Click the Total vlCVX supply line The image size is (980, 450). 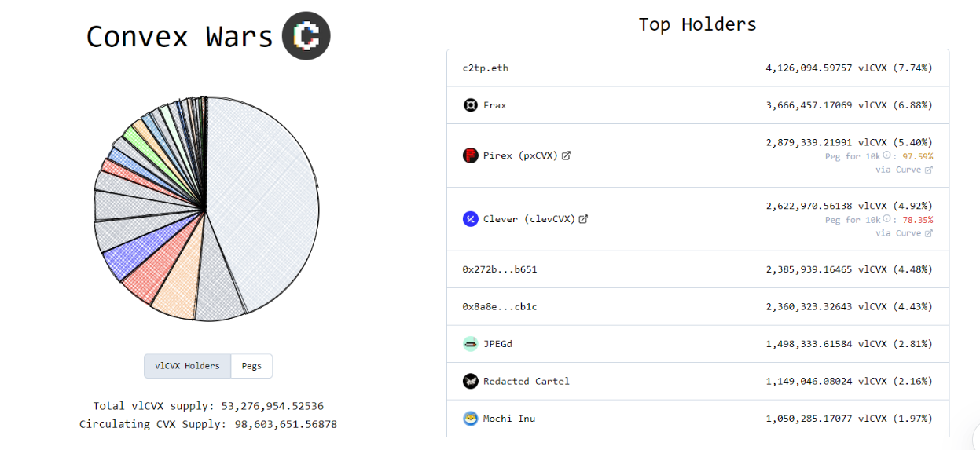pyautogui.click(x=208, y=406)
